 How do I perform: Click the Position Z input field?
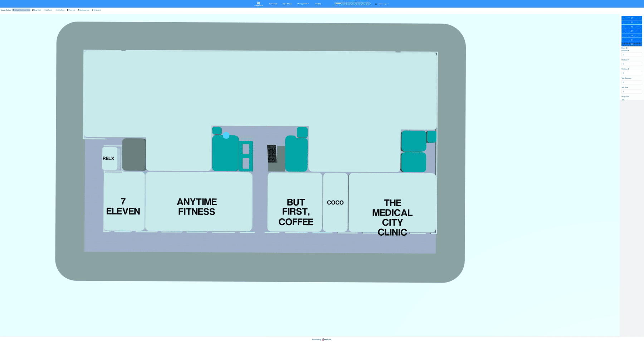631,73
